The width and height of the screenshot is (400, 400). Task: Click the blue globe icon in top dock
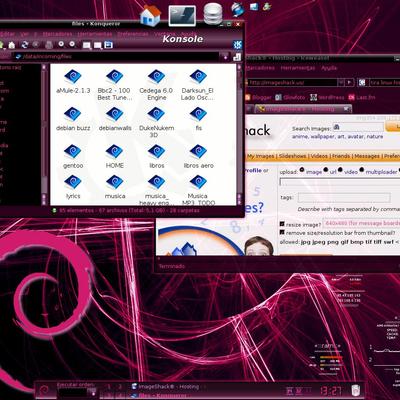[x=238, y=9]
